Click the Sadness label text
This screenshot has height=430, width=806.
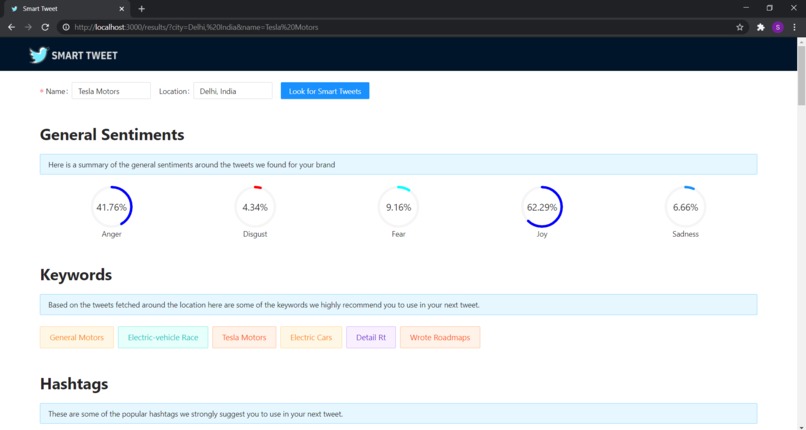click(685, 234)
